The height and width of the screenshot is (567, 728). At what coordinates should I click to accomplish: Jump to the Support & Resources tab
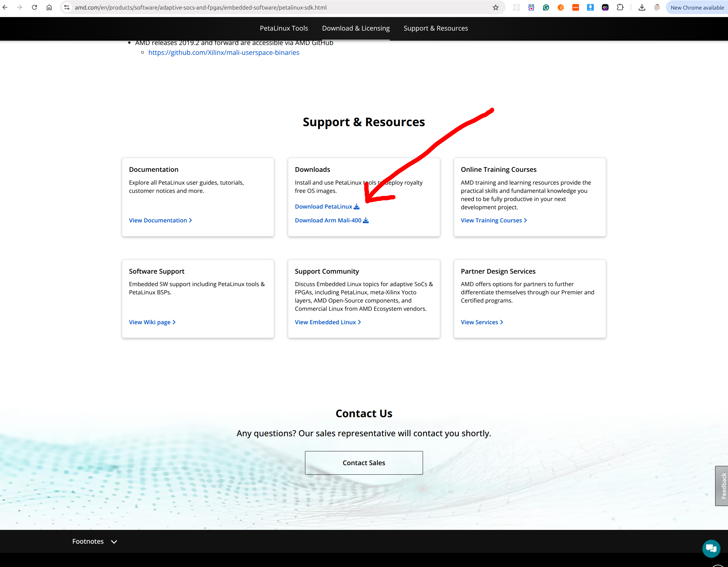(x=436, y=28)
